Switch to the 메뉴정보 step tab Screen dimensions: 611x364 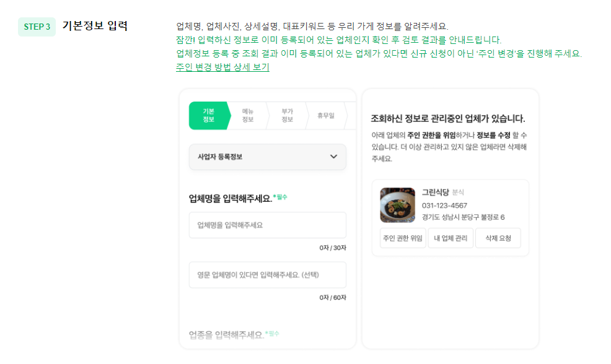point(248,115)
